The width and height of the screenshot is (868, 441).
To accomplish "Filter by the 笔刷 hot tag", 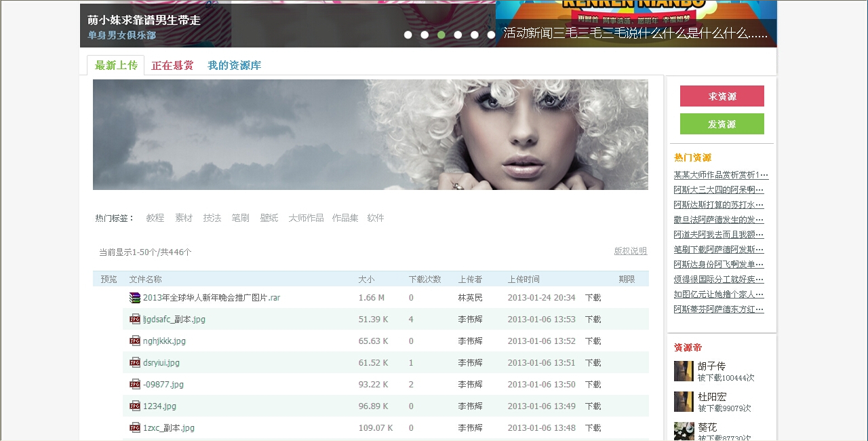I will (240, 218).
